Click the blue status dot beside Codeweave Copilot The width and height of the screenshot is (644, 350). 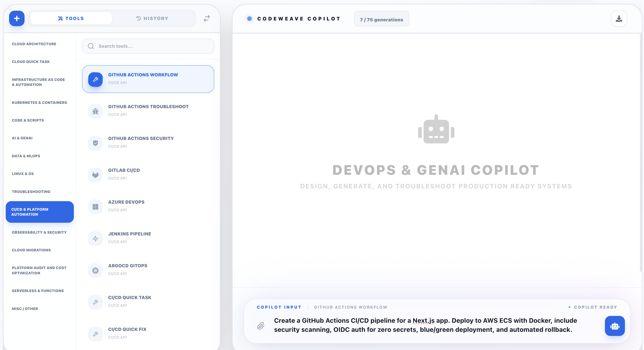click(x=249, y=18)
